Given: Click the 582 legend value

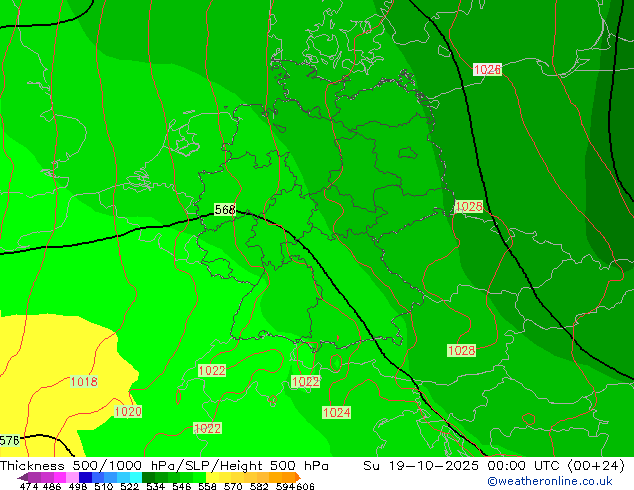Looking at the screenshot, I should click(x=259, y=486).
